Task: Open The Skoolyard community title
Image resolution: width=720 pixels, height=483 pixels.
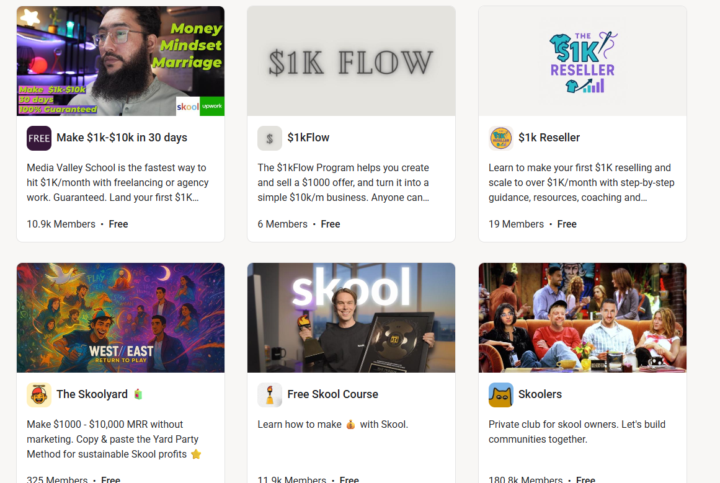Action: 92,394
